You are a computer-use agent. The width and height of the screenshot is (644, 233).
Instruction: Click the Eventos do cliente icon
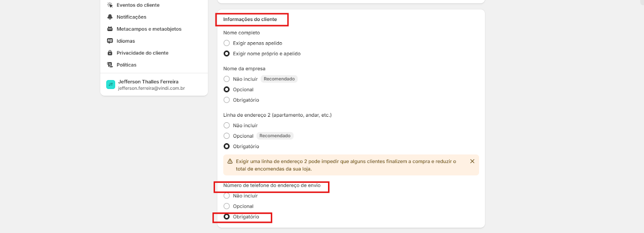pyautogui.click(x=110, y=5)
